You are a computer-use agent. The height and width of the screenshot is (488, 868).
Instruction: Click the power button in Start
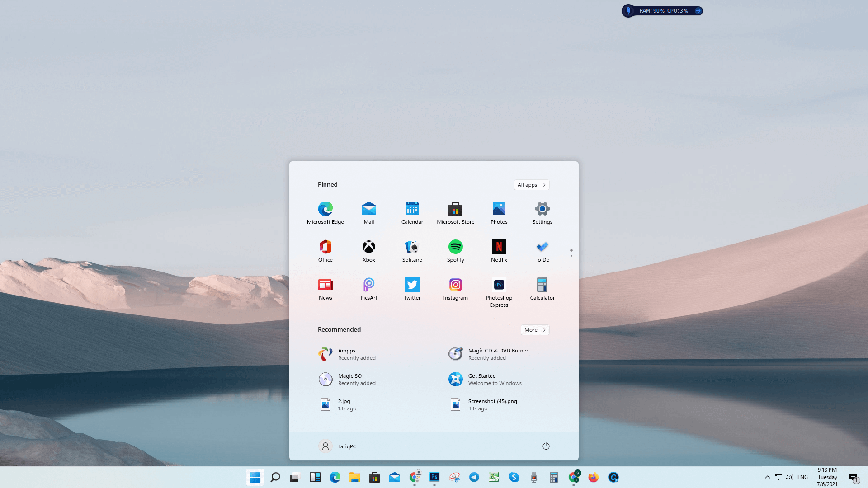pos(546,446)
